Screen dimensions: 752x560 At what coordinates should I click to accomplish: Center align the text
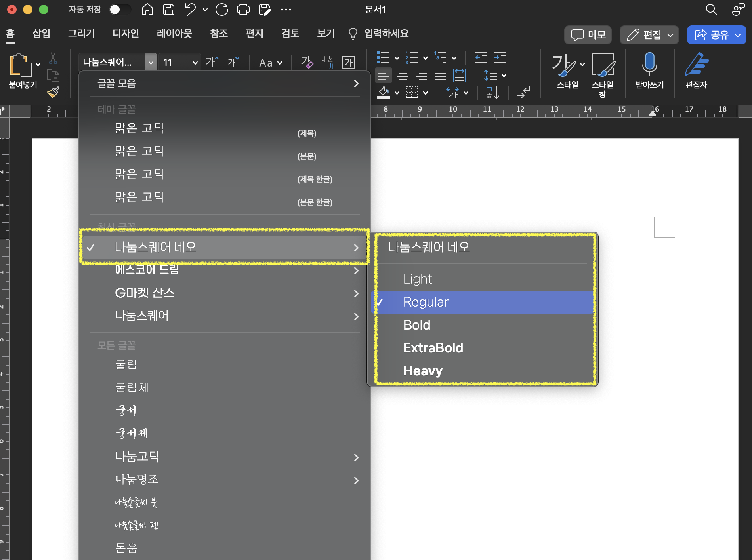(x=402, y=75)
